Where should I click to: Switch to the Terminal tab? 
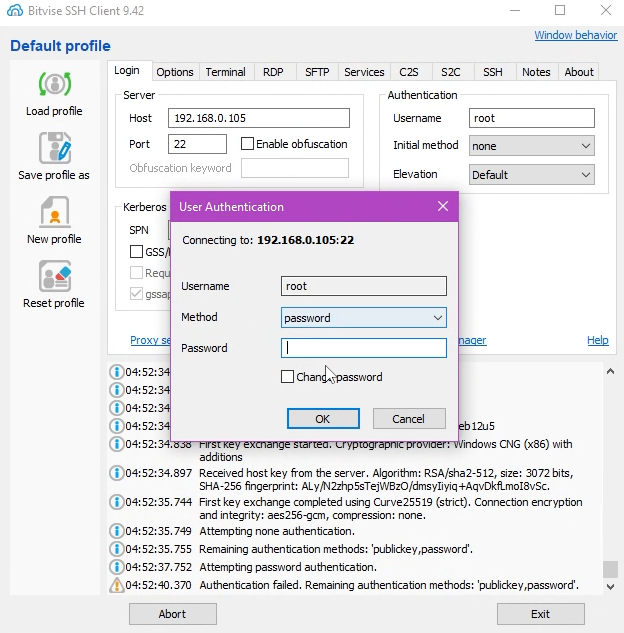coord(226,72)
